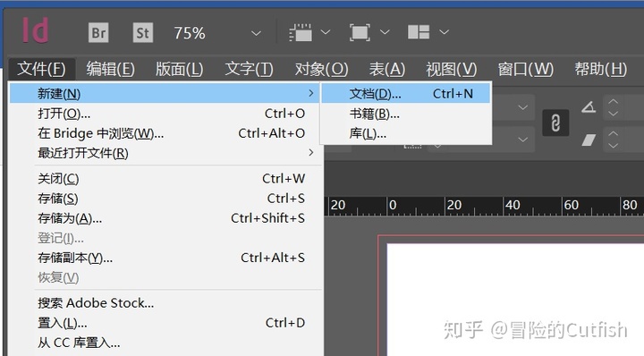Open the 编辑(E) menu

[111, 69]
